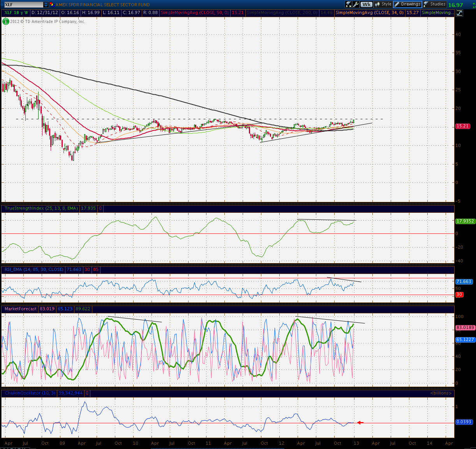Image resolution: width=476 pixels, height=449 pixels.
Task: Click the R: 0.88 range readout
Action: pyautogui.click(x=150, y=13)
